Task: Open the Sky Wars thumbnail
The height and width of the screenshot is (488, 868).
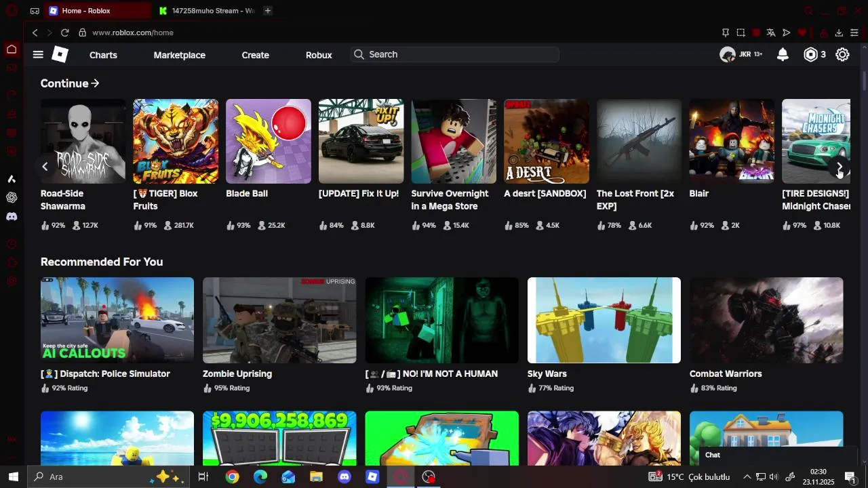Action: (x=604, y=320)
